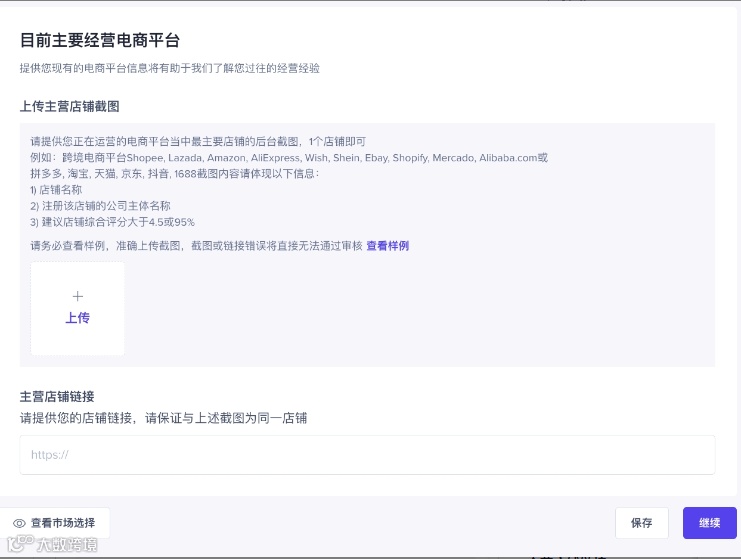
Task: Click the 继续 continue button
Action: [709, 523]
